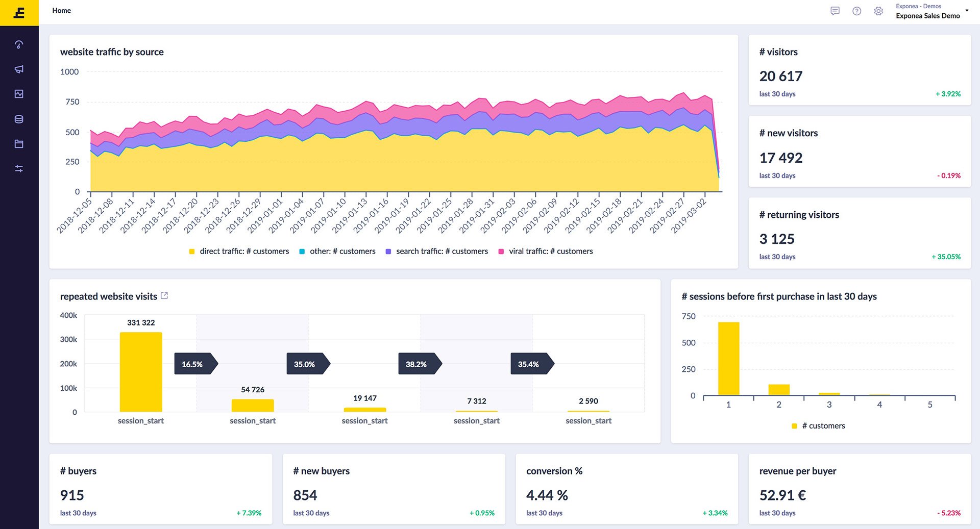The width and height of the screenshot is (980, 529).
Task: Open repeated website visits external link icon
Action: click(x=164, y=296)
